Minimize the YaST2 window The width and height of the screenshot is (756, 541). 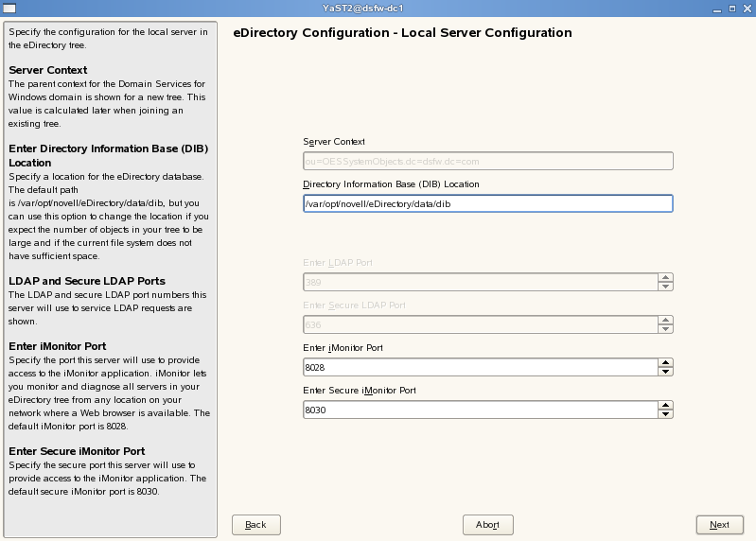[715, 9]
